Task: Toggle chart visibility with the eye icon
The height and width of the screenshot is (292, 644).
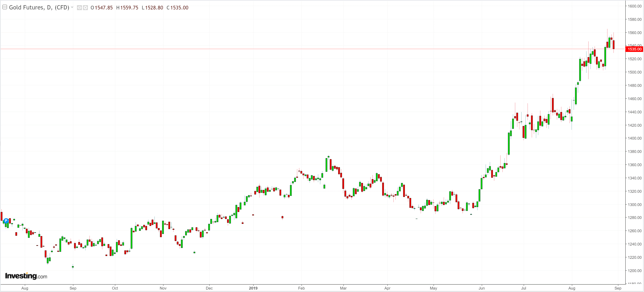Action: pyautogui.click(x=79, y=8)
